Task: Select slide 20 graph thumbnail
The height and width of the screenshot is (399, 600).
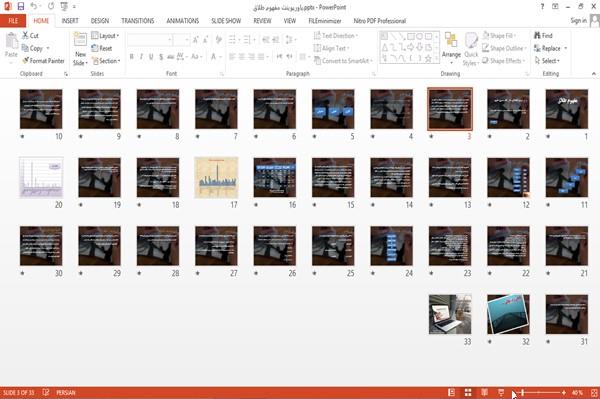Action: click(41, 177)
